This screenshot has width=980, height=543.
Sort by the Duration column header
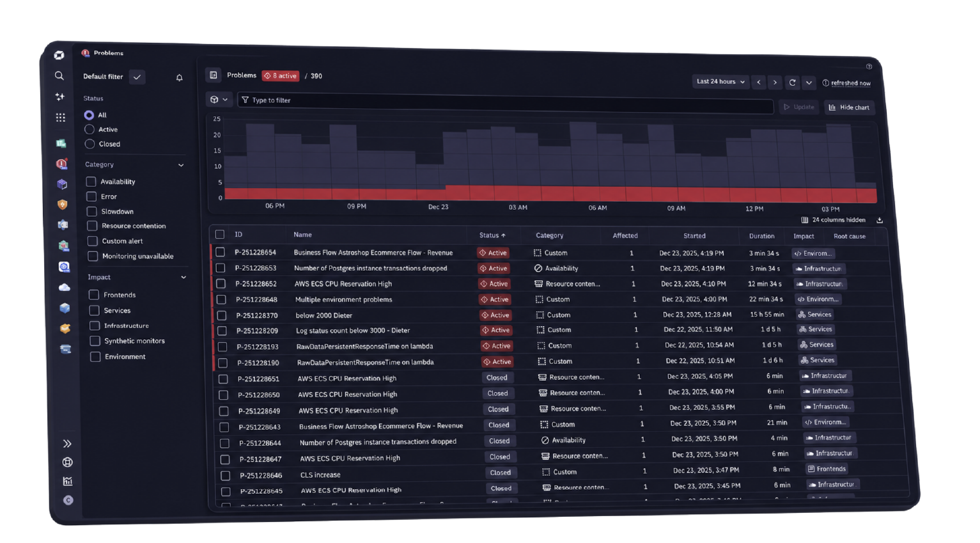click(x=761, y=236)
